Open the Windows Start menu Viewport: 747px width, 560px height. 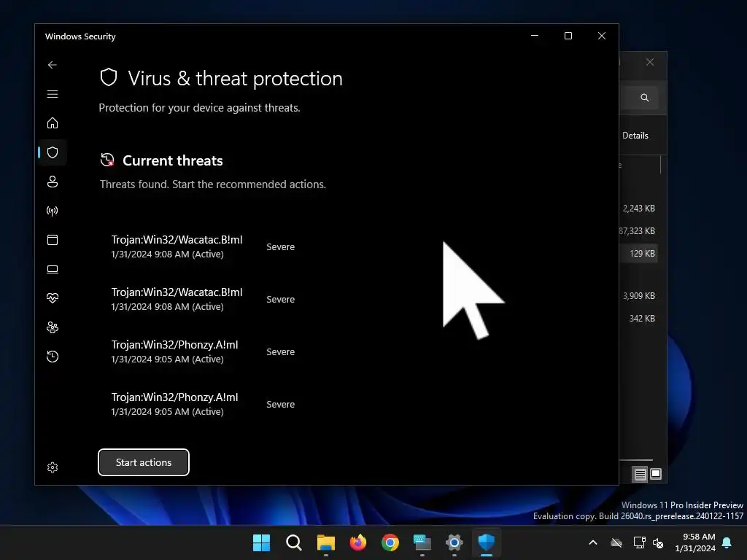pos(261,542)
